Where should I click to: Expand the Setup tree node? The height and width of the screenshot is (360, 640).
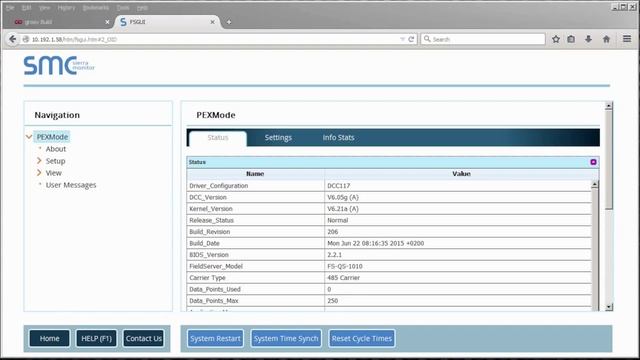(39, 161)
